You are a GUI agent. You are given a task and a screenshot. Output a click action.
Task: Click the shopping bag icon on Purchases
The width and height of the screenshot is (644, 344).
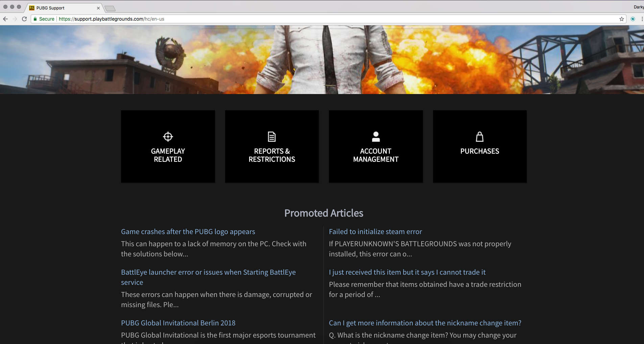[479, 137]
